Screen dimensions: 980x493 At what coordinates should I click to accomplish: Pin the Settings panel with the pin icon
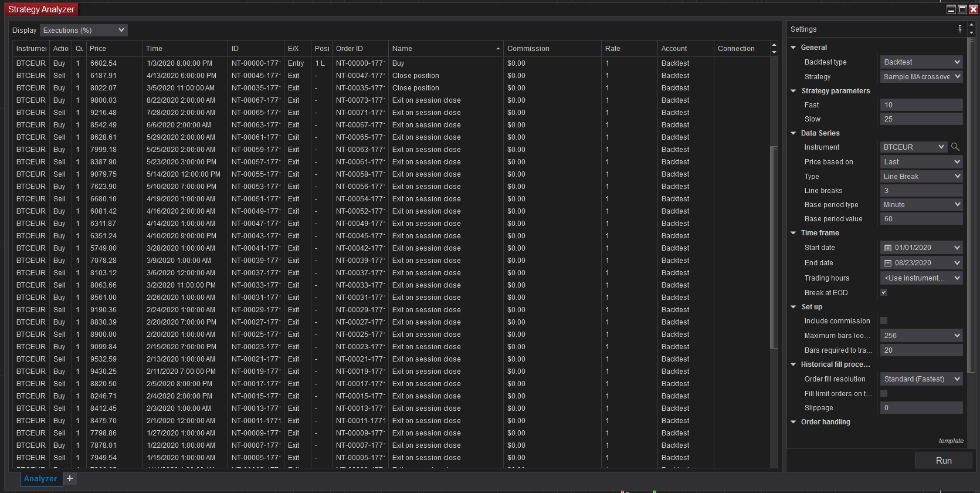[960, 29]
